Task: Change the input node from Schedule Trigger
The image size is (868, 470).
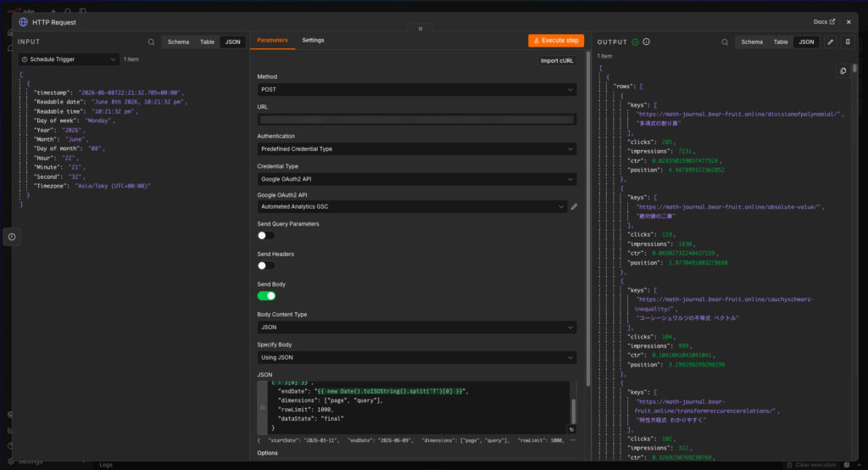Action: pyautogui.click(x=69, y=59)
